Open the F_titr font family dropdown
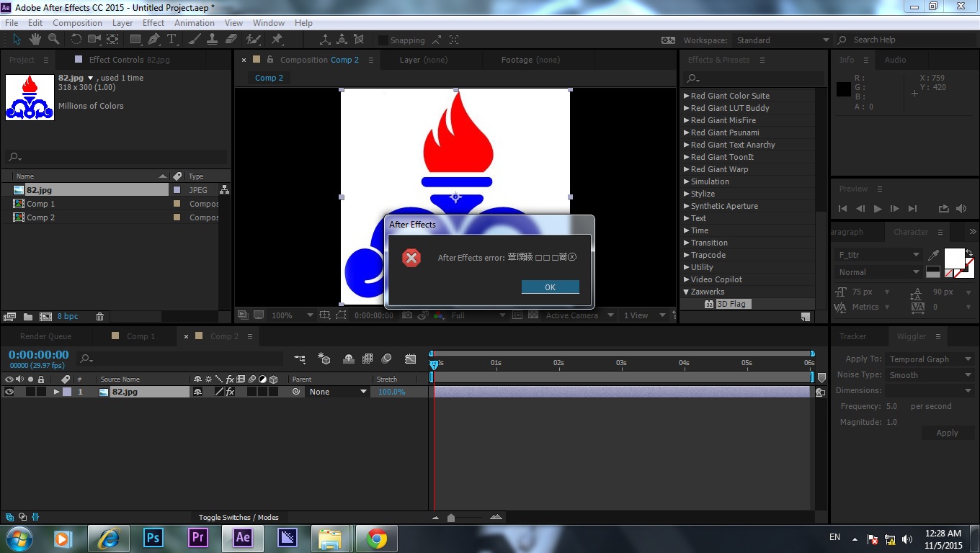 pos(879,255)
